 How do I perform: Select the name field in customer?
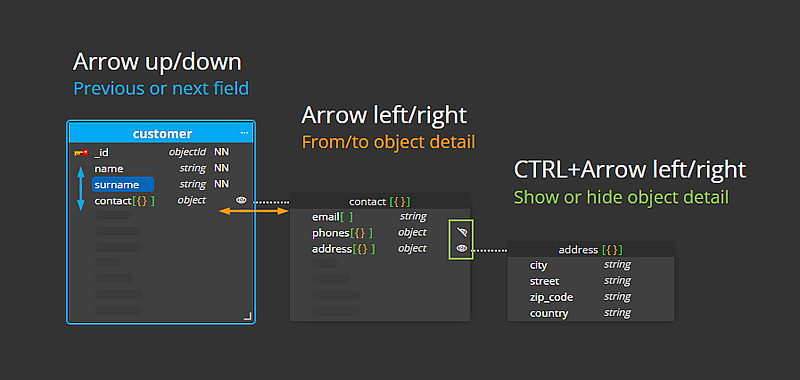109,168
